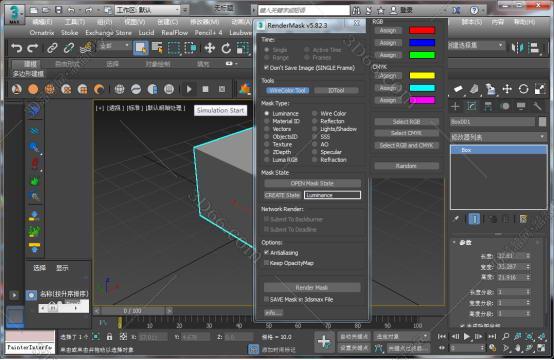
Task: Click the IDTool button
Action: [x=336, y=90]
